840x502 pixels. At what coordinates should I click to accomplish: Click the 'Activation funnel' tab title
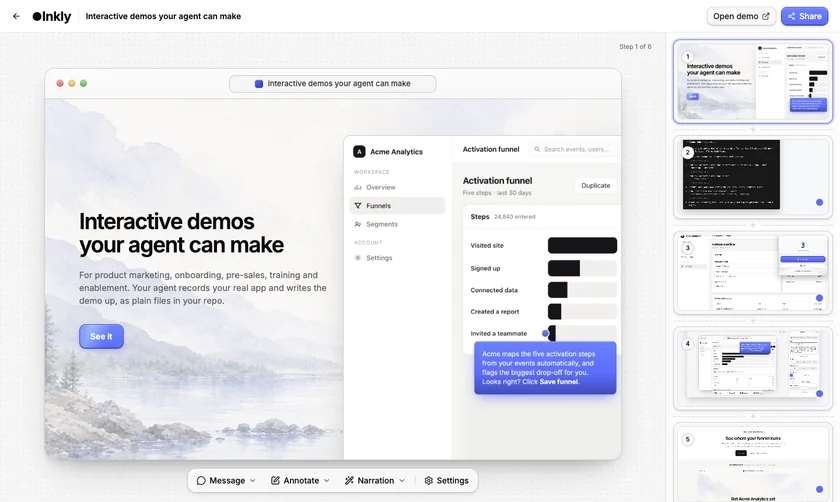pos(491,149)
